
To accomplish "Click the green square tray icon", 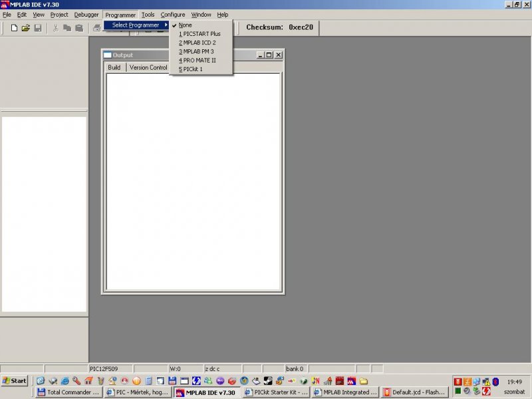I will pyautogui.click(x=458, y=391).
